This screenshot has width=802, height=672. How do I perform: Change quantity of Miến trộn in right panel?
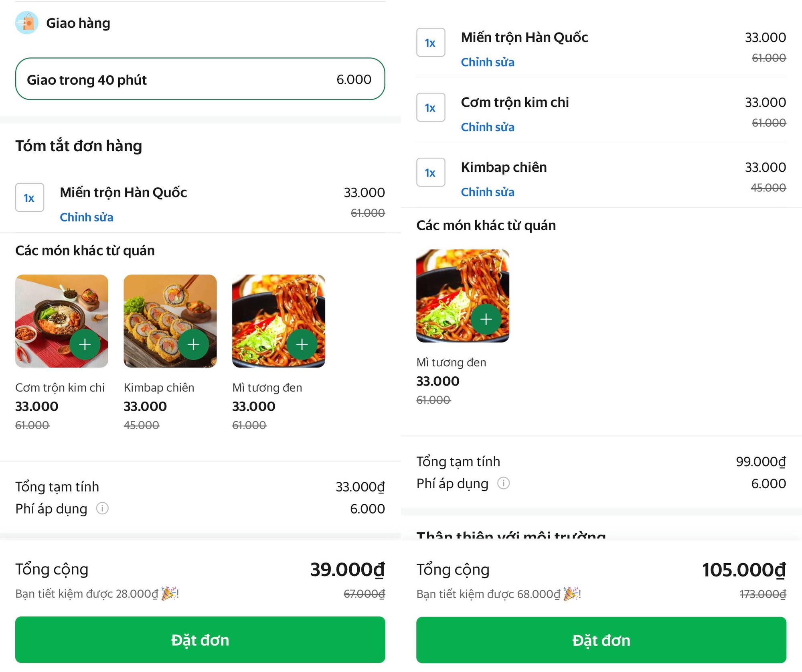click(x=431, y=42)
